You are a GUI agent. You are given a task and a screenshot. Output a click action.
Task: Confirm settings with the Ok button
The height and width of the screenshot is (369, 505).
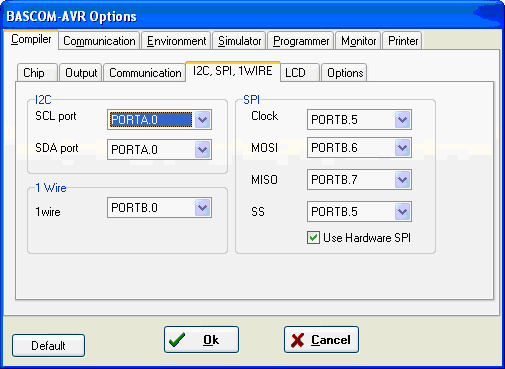tap(201, 340)
